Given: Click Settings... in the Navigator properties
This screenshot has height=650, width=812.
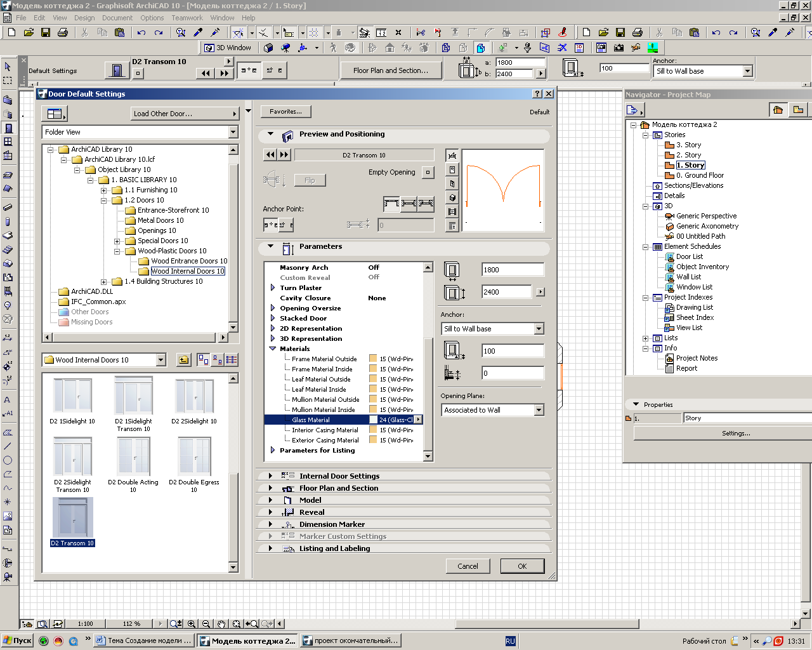Looking at the screenshot, I should click(736, 433).
